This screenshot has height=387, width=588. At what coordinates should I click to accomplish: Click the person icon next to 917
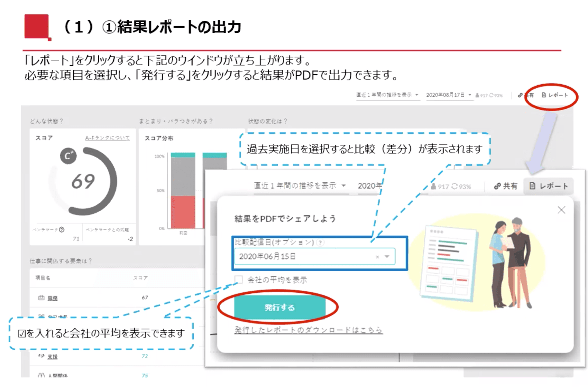[x=433, y=187]
